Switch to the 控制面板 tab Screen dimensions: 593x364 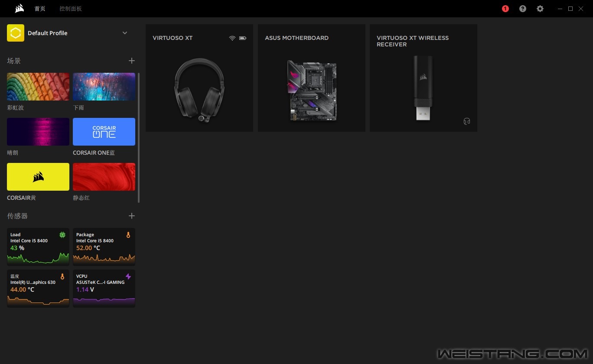tap(71, 9)
